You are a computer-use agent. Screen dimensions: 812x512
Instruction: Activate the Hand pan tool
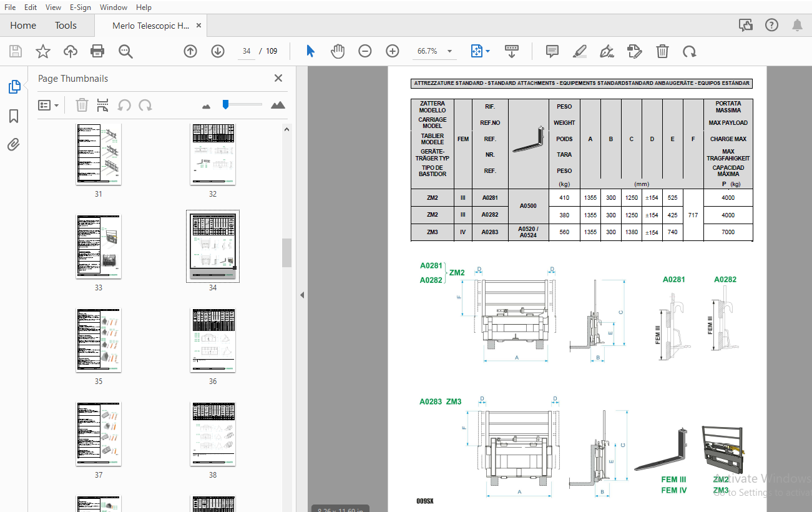click(338, 51)
